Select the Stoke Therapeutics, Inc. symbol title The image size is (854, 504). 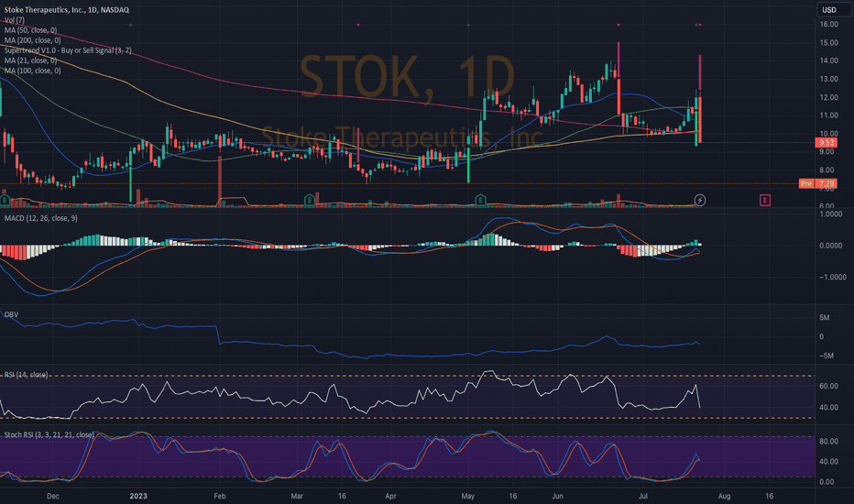(x=67, y=10)
